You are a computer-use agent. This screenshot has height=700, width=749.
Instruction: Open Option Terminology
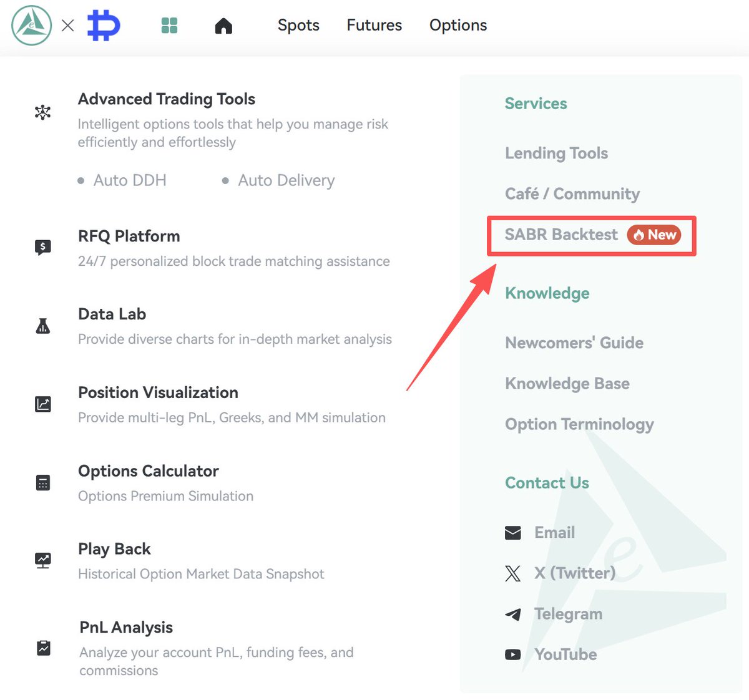pyautogui.click(x=579, y=425)
